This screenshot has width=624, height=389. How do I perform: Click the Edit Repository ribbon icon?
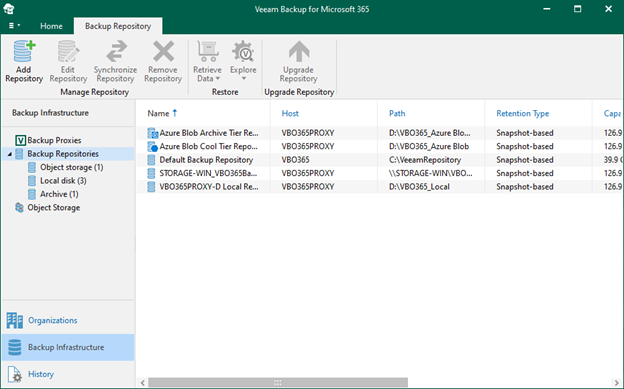(x=68, y=52)
